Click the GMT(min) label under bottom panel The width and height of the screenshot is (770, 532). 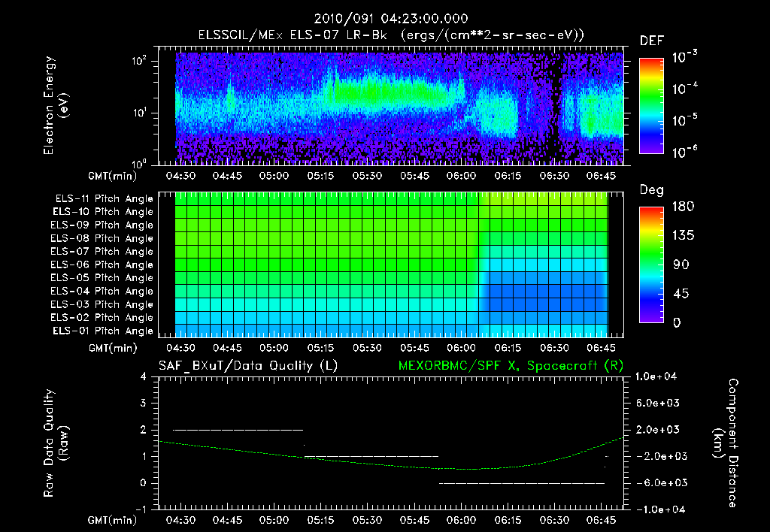(x=112, y=521)
